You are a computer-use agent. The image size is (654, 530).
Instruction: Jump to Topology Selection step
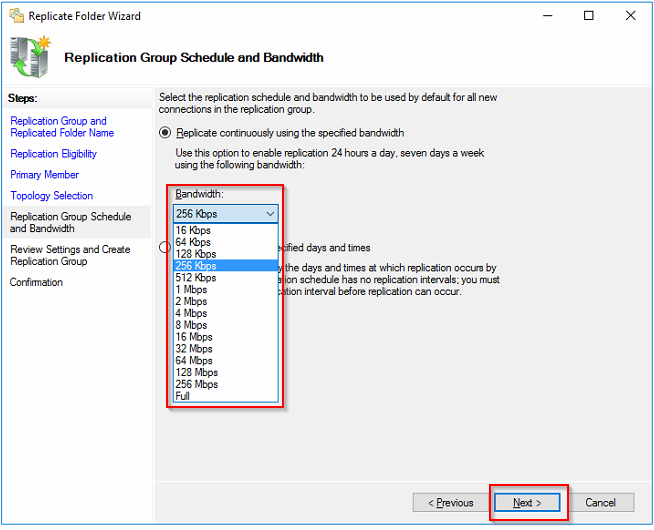click(51, 196)
